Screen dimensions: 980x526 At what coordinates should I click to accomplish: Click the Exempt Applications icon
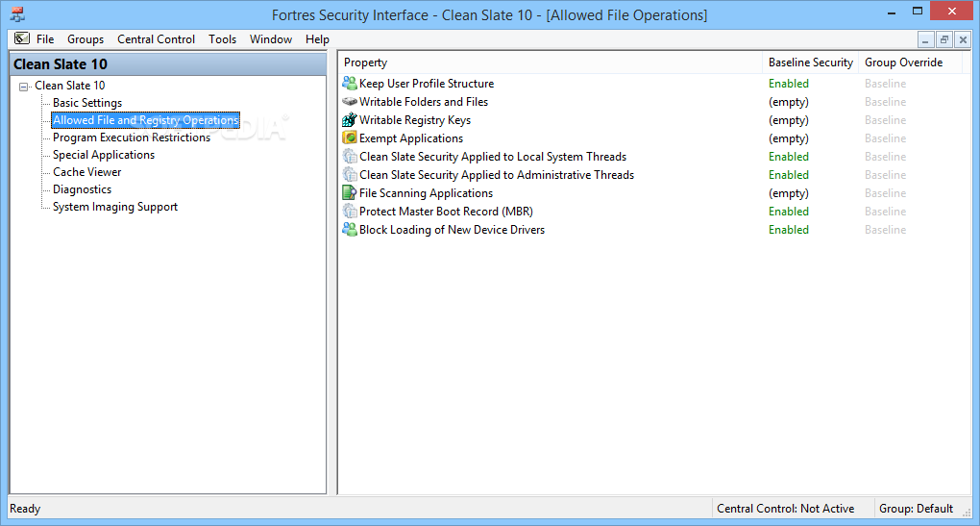[350, 138]
